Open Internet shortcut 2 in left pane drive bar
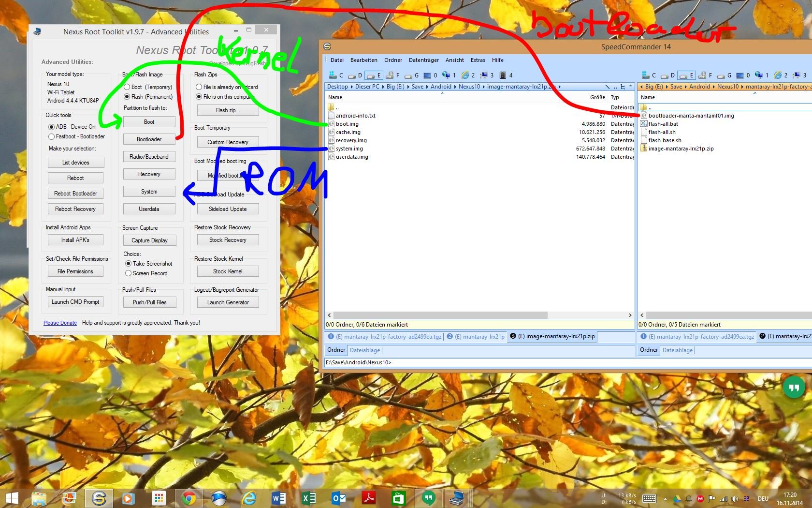 click(468, 75)
